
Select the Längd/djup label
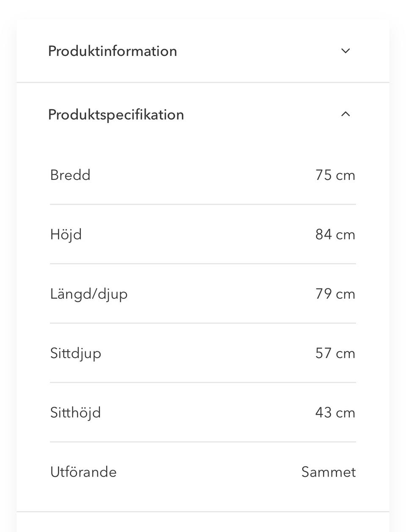pyautogui.click(x=89, y=294)
